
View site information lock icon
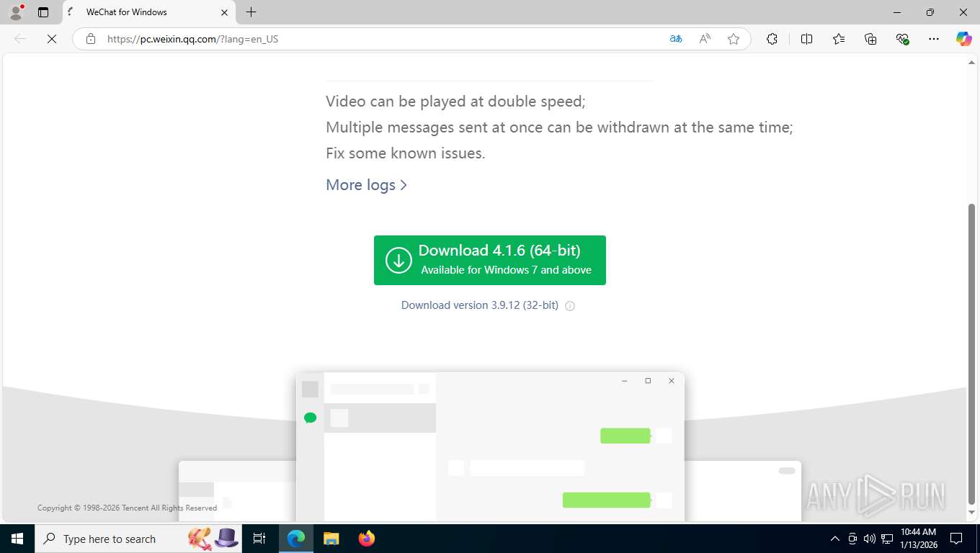click(x=91, y=39)
